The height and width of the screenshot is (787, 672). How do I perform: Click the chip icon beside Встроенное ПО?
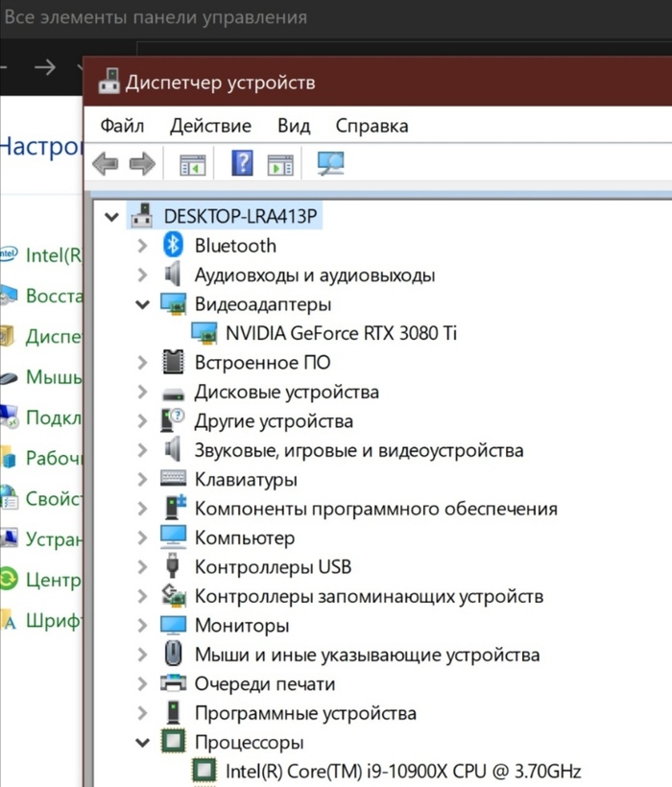click(x=173, y=362)
